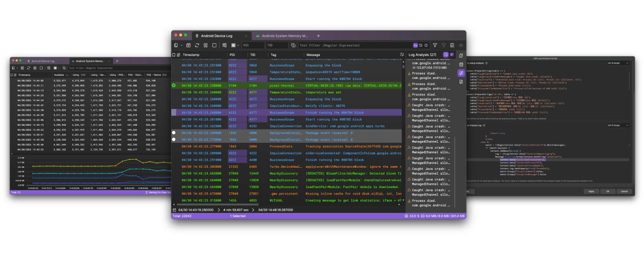Click the save logs icon in front window toolbar
Viewport: 644px width, 258px height.
[x=188, y=45]
